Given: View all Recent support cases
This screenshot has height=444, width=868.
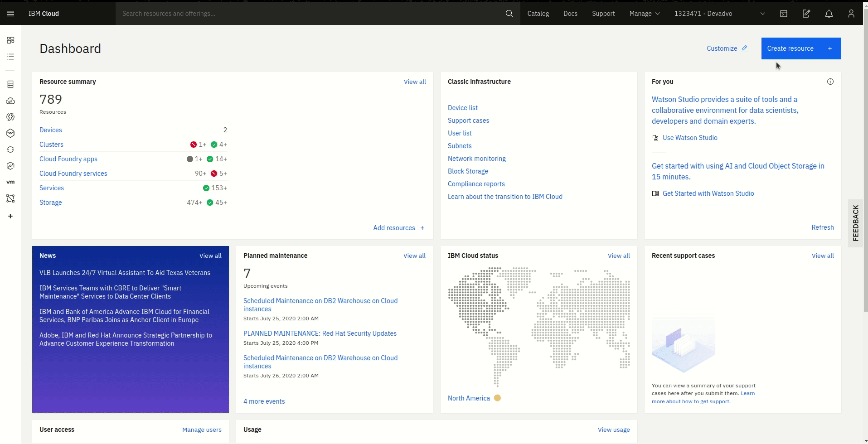Looking at the screenshot, I should 823,256.
